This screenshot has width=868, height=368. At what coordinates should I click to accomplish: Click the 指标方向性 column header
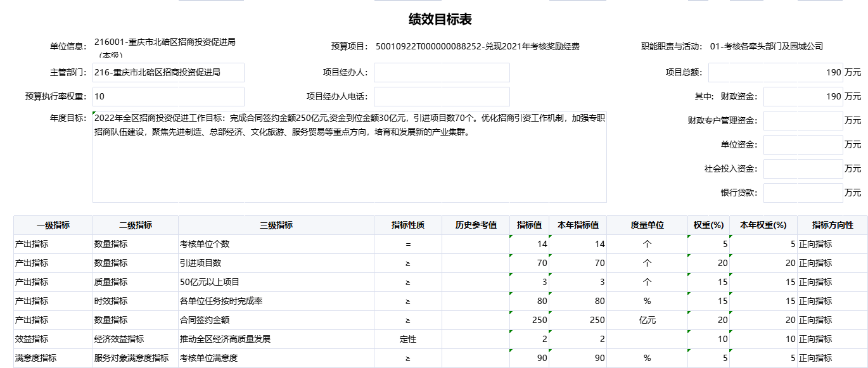pos(832,225)
